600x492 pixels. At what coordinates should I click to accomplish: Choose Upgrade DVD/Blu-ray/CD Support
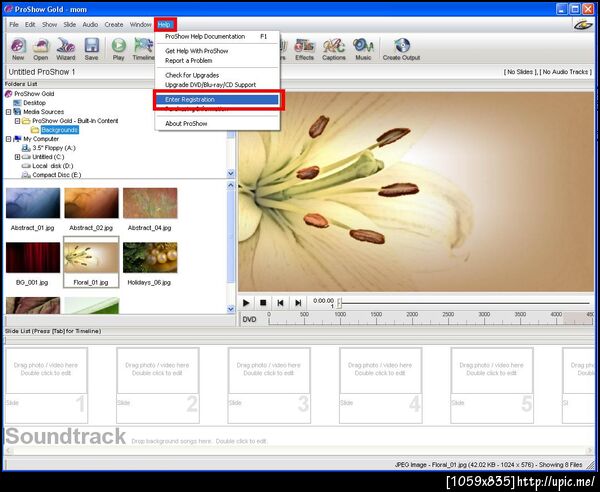217,85
